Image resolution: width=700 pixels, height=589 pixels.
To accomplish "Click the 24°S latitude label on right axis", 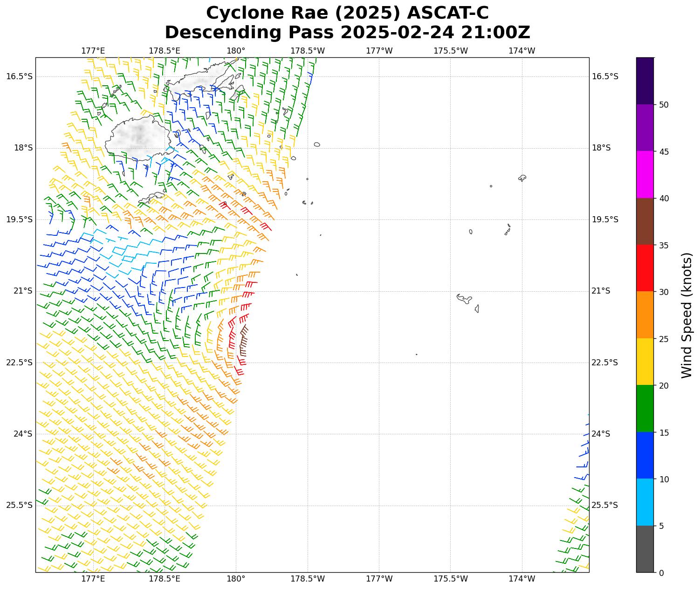I will pyautogui.click(x=601, y=434).
